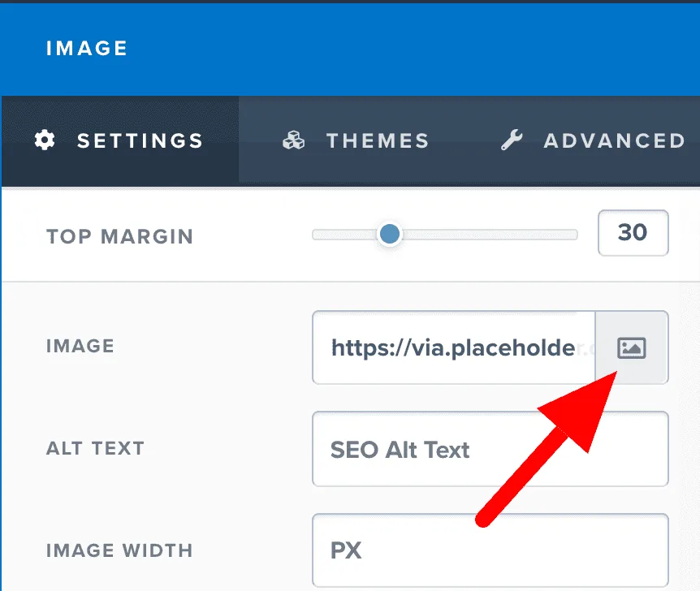The width and height of the screenshot is (700, 591).
Task: Switch to the Advanced tab
Action: point(593,140)
